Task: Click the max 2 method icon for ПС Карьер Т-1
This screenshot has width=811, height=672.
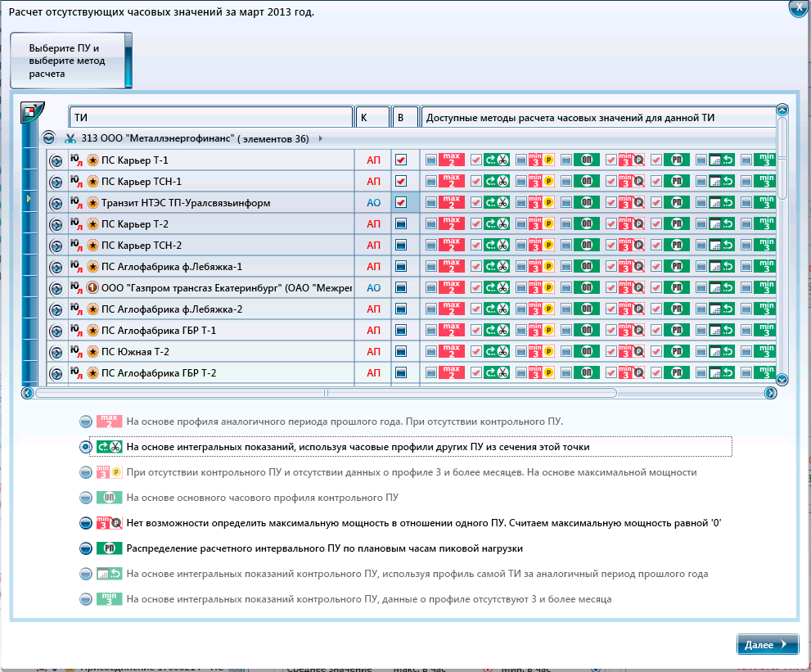Action: pos(452,160)
